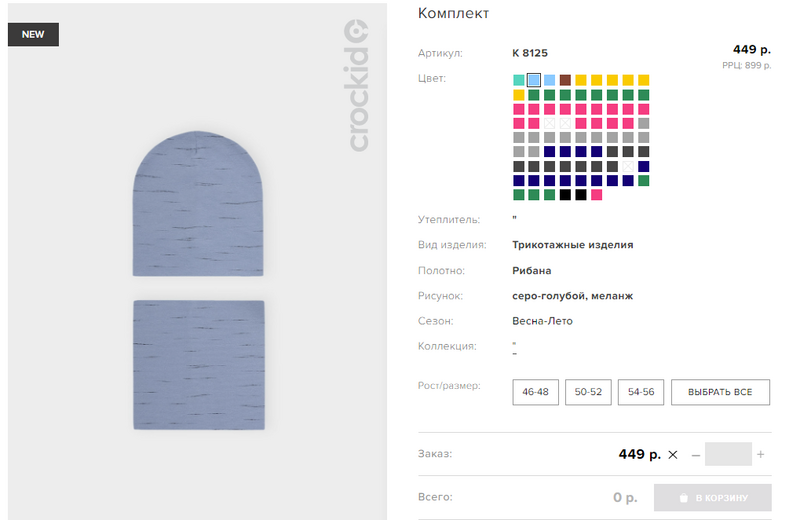Select the pink swatch after the black swatches
Screen dimensions: 800x520
pyautogui.click(x=596, y=194)
